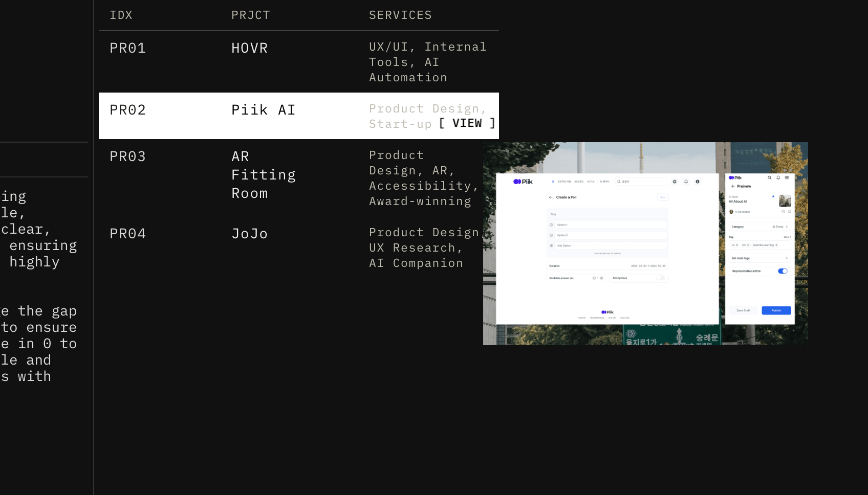Click the search icon in mobile Piik mockup
The image size is (868, 495).
point(769,178)
